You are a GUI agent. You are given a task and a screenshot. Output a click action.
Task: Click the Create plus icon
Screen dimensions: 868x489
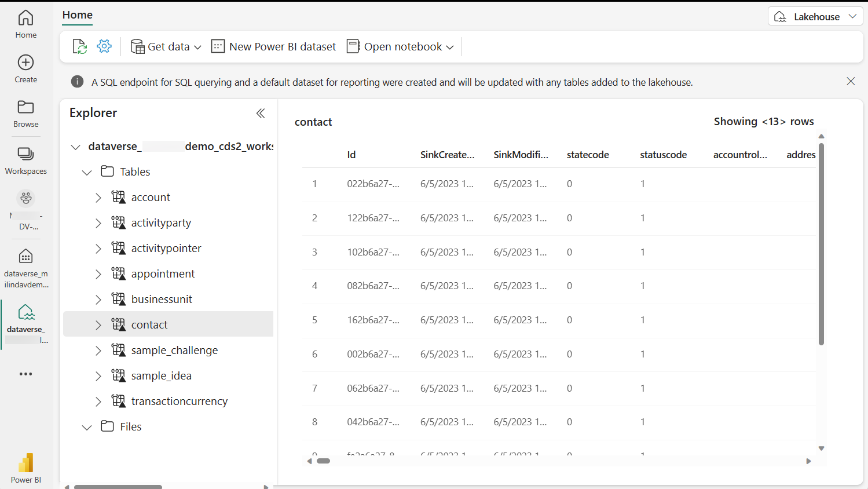pos(25,62)
